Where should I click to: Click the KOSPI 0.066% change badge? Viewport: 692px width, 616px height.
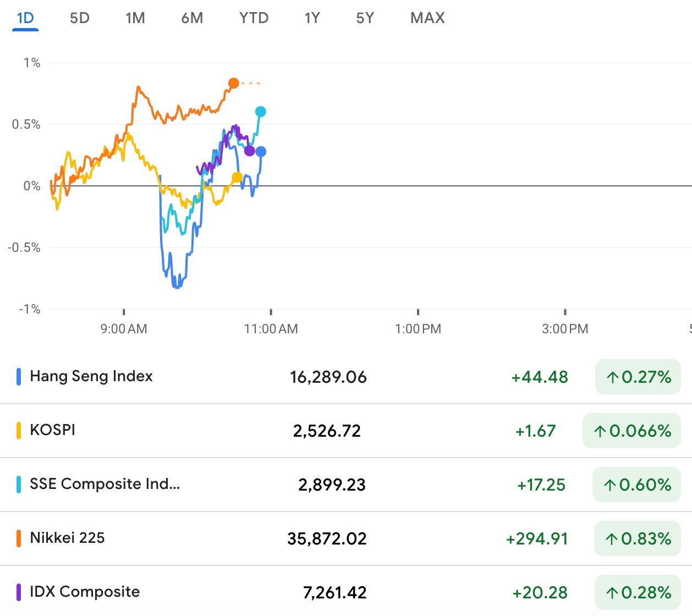point(631,431)
